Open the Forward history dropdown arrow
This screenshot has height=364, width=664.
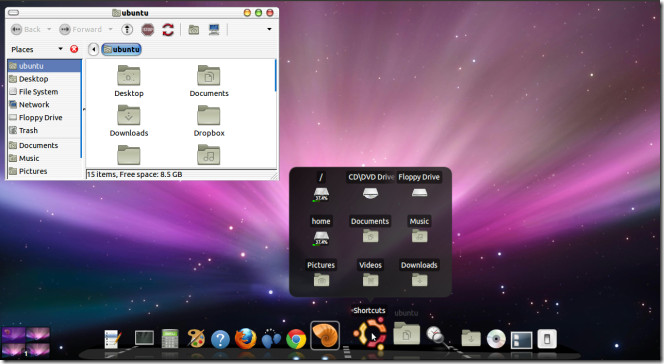111,29
